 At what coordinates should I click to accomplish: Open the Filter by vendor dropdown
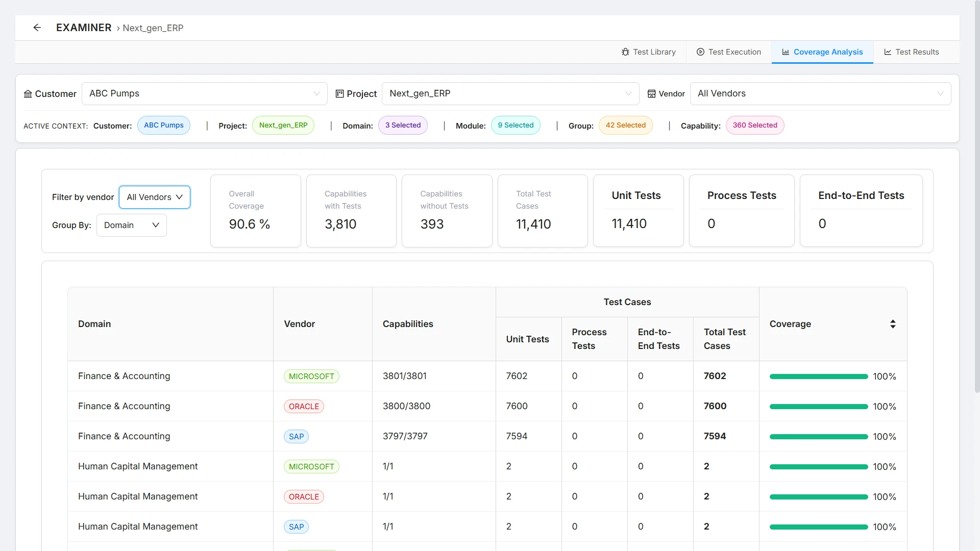pos(155,197)
